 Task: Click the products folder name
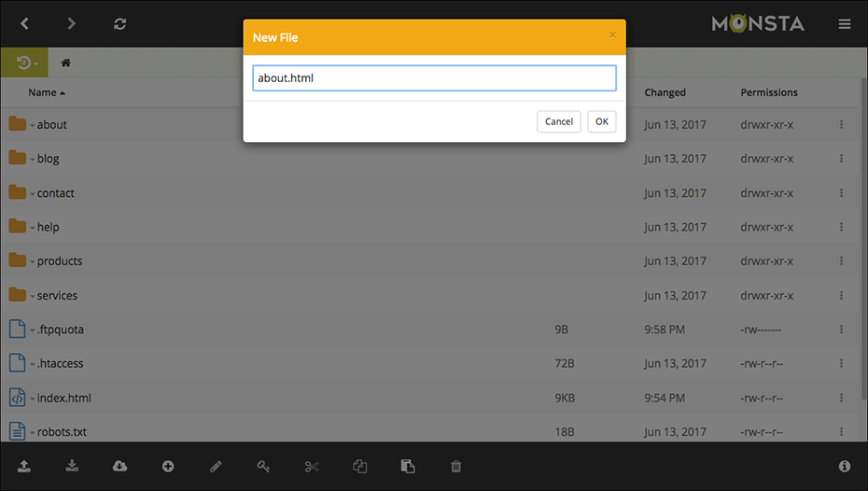60,261
